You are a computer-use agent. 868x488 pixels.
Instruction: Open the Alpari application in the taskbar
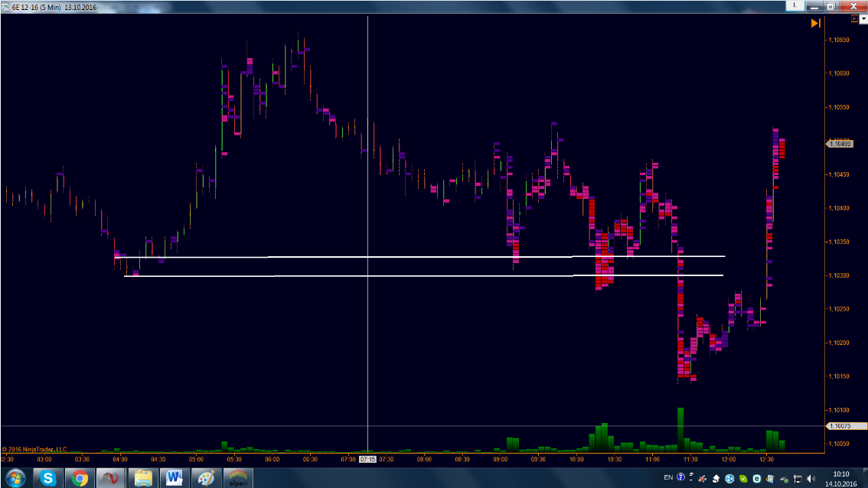(x=237, y=478)
